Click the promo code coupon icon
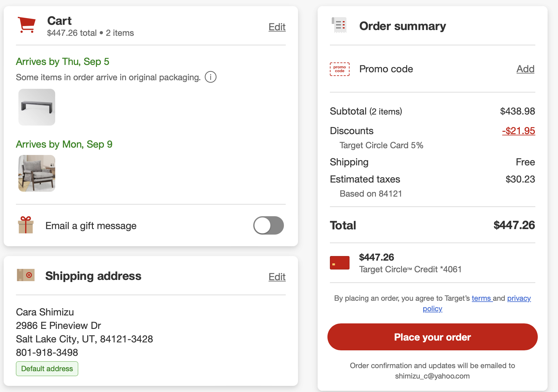The width and height of the screenshot is (558, 392). (x=340, y=69)
